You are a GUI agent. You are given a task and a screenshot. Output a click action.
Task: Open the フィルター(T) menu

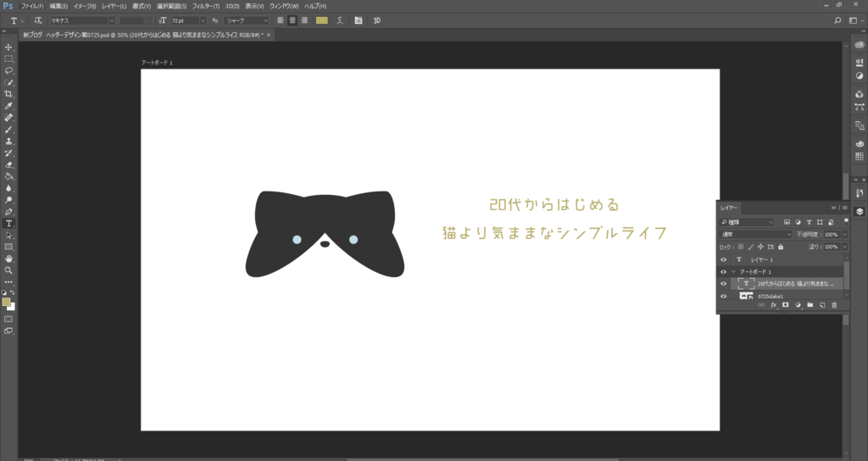click(x=205, y=6)
